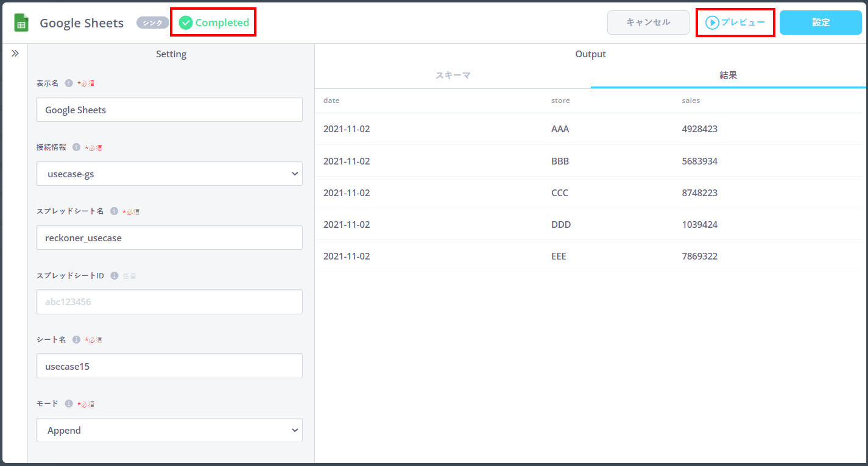Click info icon next to 接続情報
868x466 pixels.
pos(76,147)
